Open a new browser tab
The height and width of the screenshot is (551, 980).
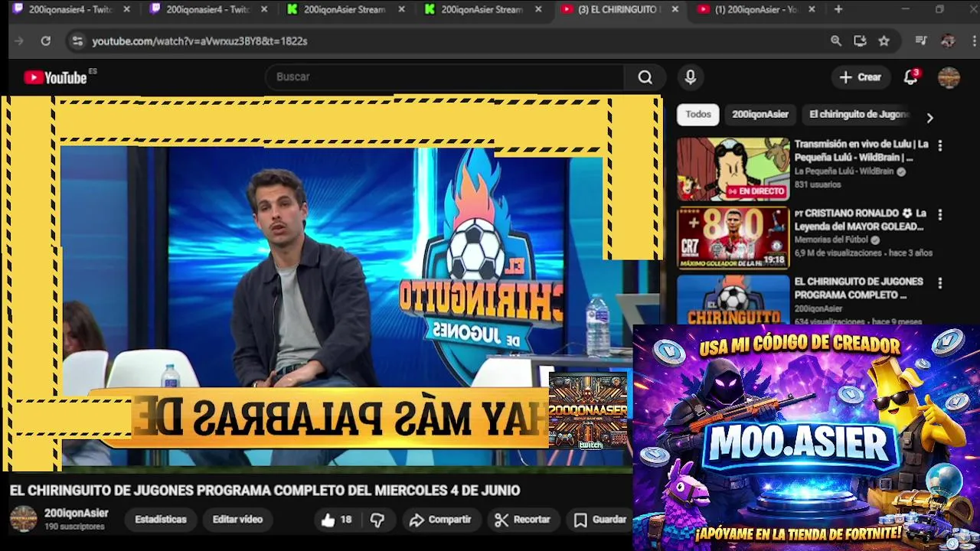[x=838, y=9]
